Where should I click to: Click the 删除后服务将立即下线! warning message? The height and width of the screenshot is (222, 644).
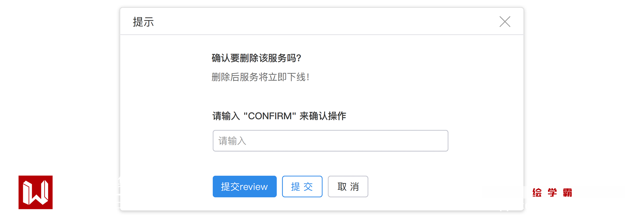(260, 77)
